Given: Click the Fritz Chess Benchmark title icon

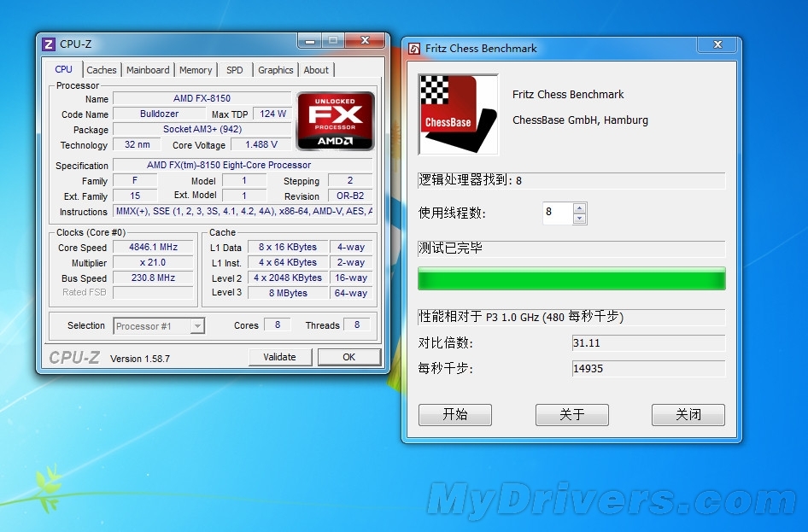Looking at the screenshot, I should pyautogui.click(x=413, y=49).
